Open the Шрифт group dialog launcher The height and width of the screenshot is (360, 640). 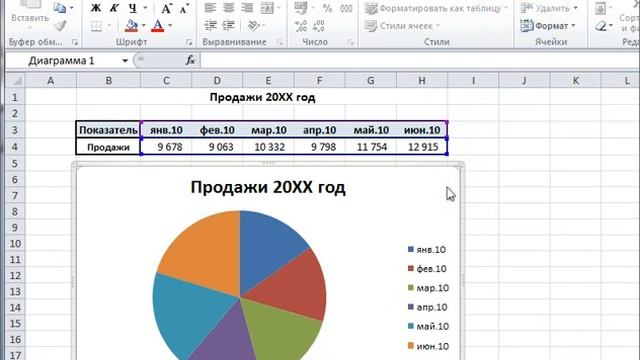[189, 42]
